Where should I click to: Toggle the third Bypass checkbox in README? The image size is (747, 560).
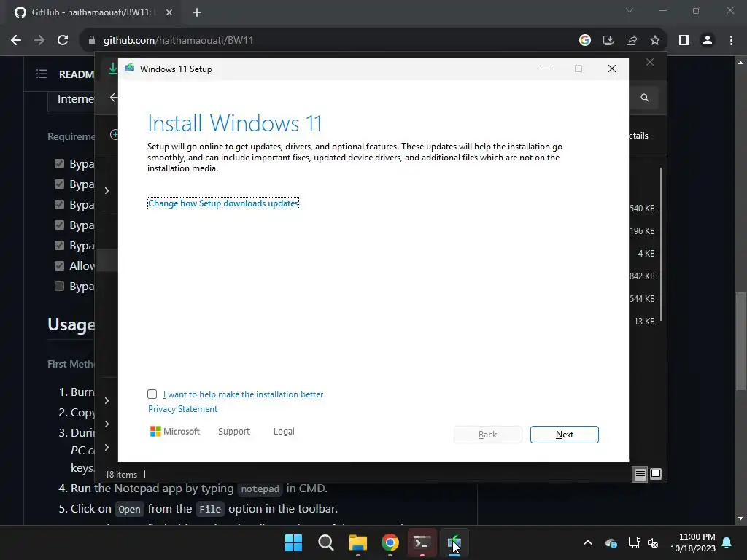[x=59, y=205]
